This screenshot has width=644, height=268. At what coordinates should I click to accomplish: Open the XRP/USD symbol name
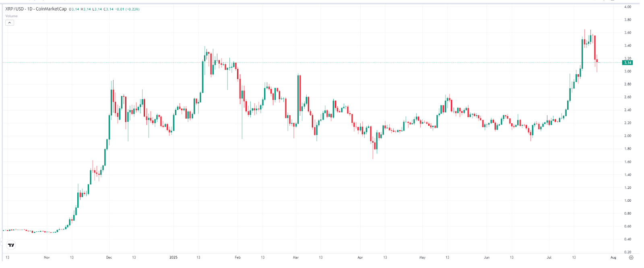pos(13,9)
